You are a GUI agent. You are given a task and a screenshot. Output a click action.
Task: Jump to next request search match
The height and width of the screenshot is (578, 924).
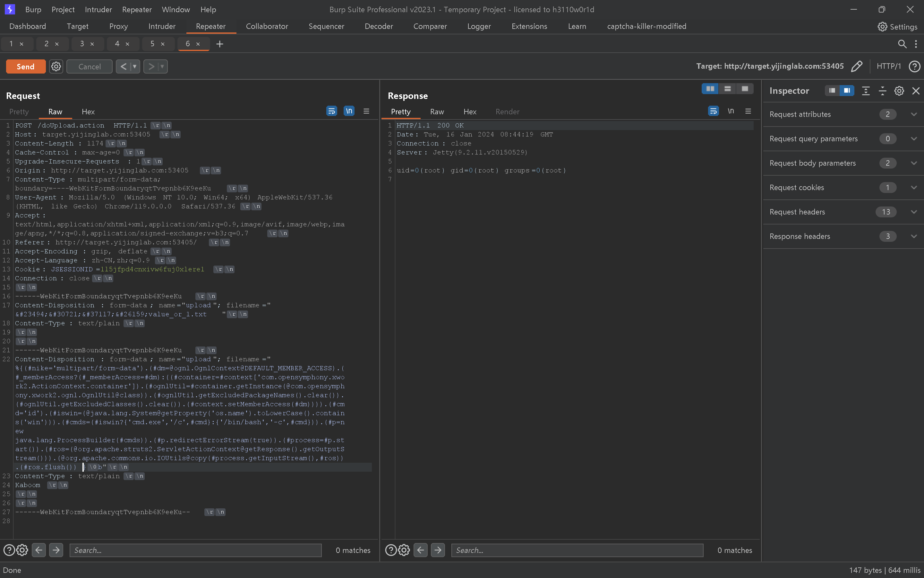pyautogui.click(x=56, y=550)
